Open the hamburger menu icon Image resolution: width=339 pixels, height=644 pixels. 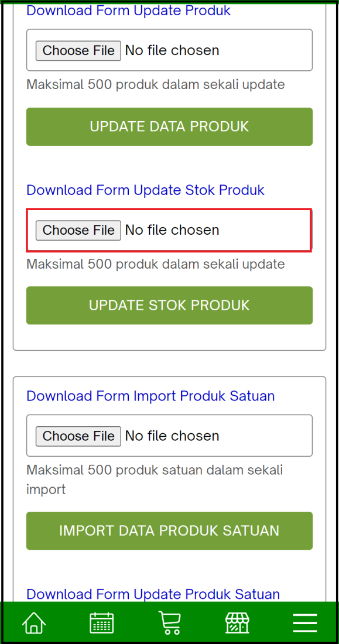pyautogui.click(x=304, y=622)
